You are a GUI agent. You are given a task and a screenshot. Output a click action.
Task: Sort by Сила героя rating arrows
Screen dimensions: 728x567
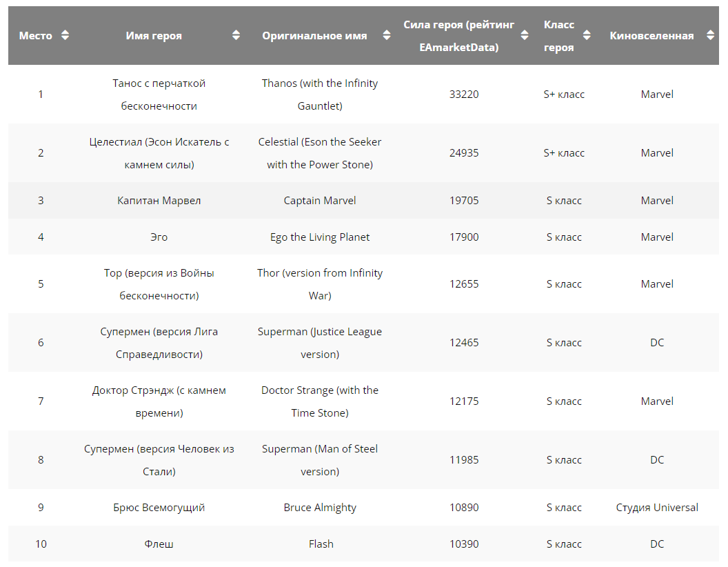point(525,35)
